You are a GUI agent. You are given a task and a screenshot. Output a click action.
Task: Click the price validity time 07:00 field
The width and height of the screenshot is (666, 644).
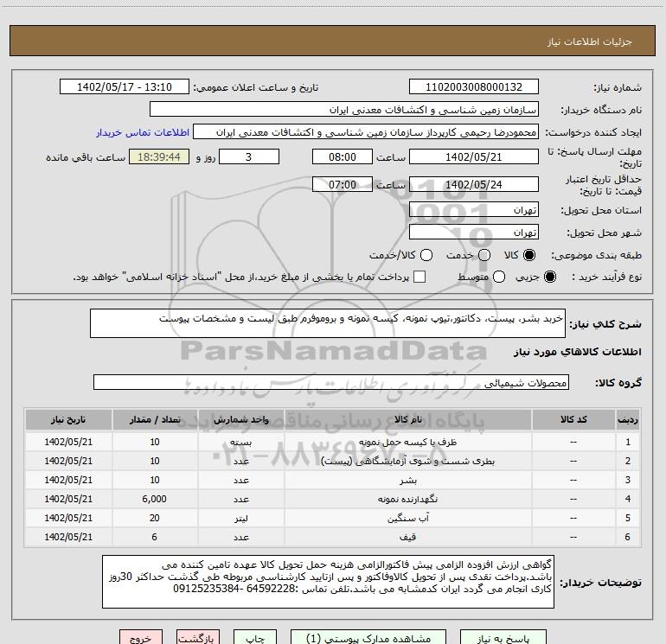point(343,185)
